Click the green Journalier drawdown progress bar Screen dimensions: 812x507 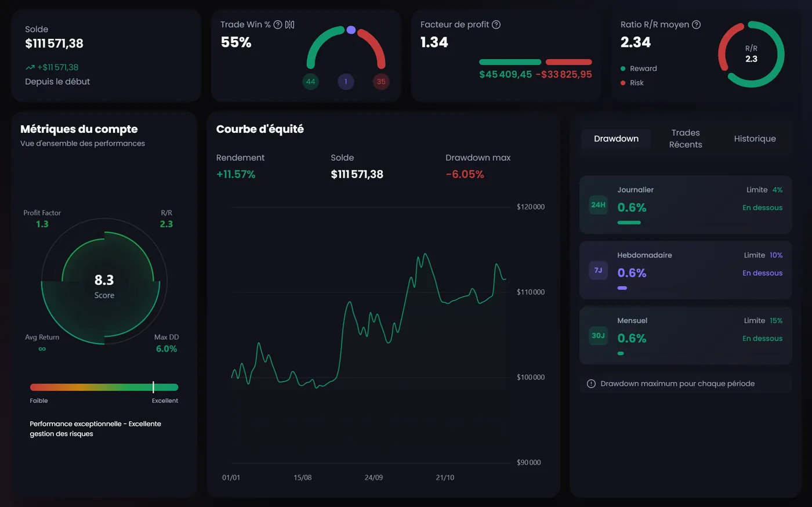coord(629,223)
